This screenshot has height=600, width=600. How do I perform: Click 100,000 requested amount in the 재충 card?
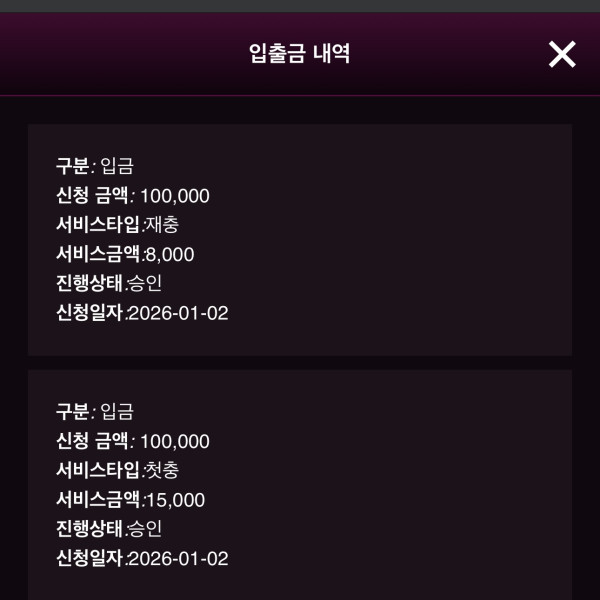click(x=175, y=196)
